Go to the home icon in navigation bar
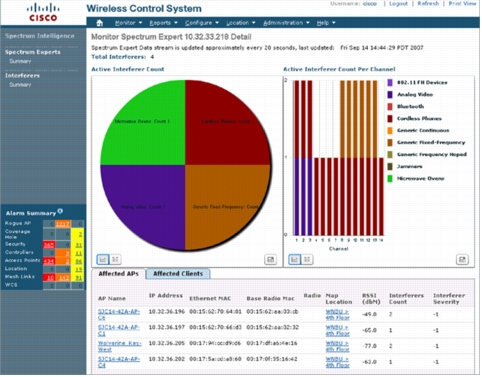Viewport: 482px width, 377px height. tap(99, 23)
